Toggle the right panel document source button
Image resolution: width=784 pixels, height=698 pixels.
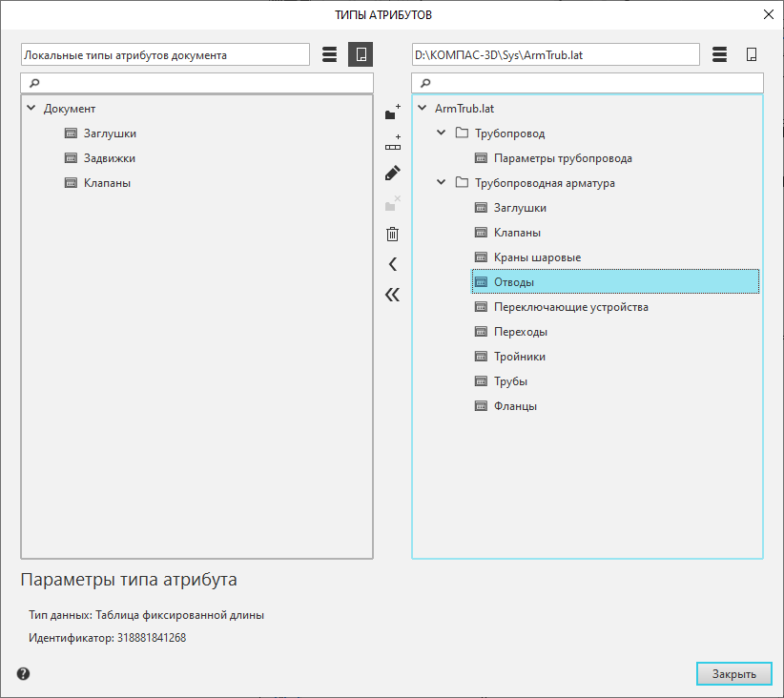(752, 54)
